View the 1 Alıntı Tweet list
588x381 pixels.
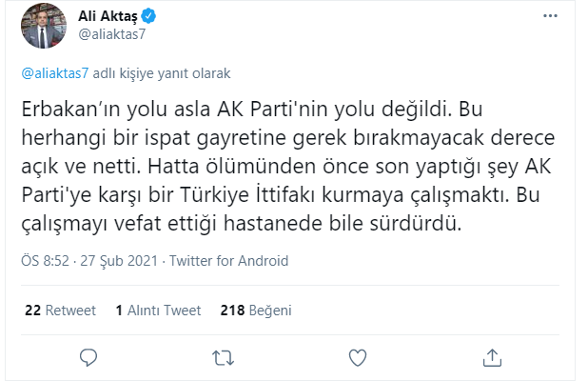click(158, 310)
